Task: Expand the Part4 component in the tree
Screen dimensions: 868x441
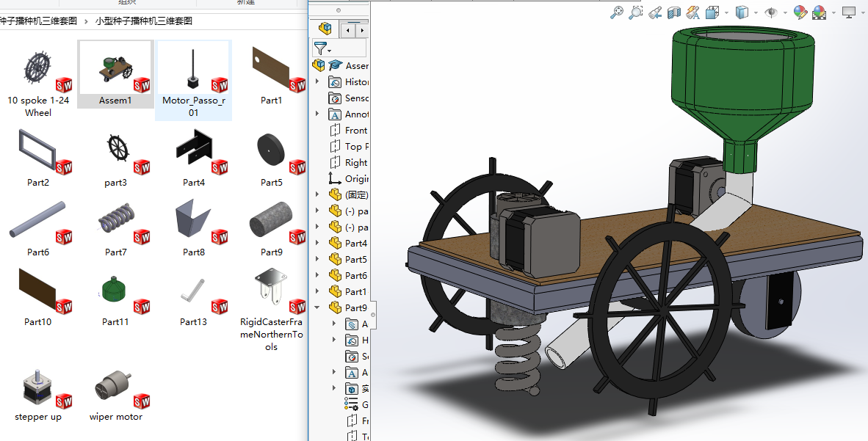Action: coord(317,243)
